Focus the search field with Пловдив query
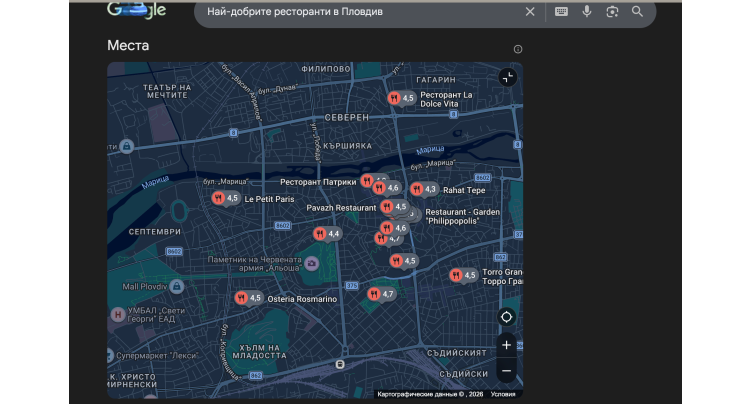This screenshot has width=752, height=404. click(x=360, y=12)
